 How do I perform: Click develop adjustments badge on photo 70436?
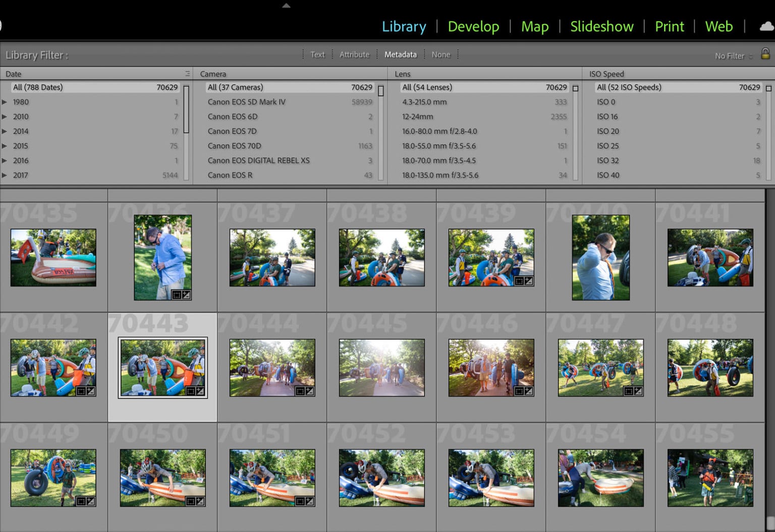click(x=186, y=294)
